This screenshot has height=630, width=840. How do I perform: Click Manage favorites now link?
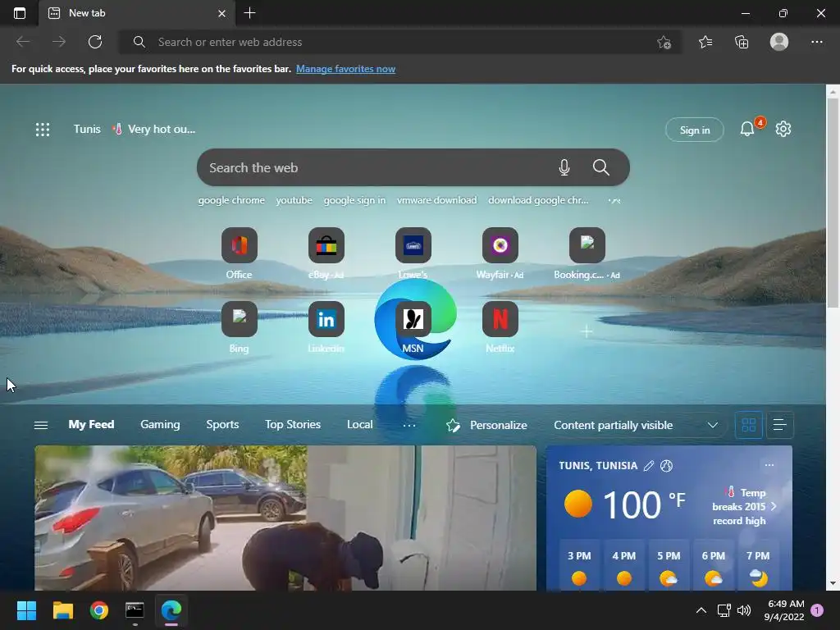[x=345, y=69]
